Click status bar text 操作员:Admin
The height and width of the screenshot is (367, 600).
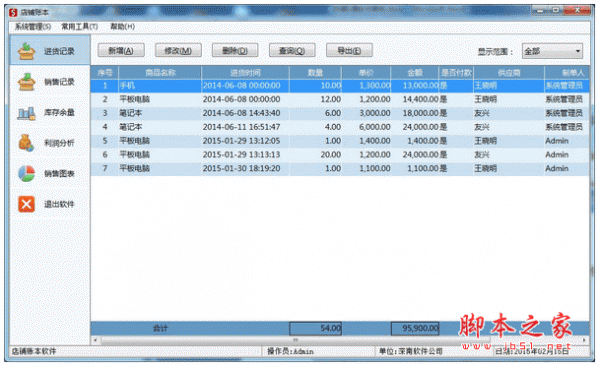(x=290, y=351)
